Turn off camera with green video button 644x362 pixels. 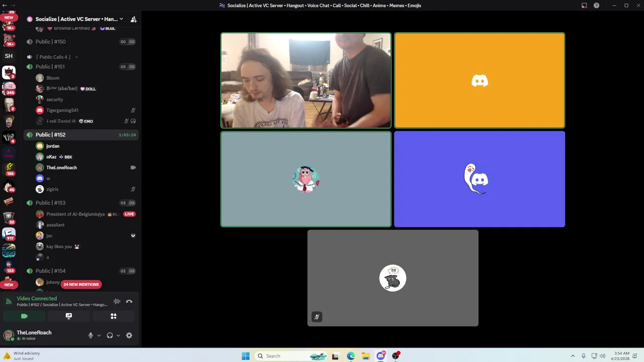[x=24, y=316]
